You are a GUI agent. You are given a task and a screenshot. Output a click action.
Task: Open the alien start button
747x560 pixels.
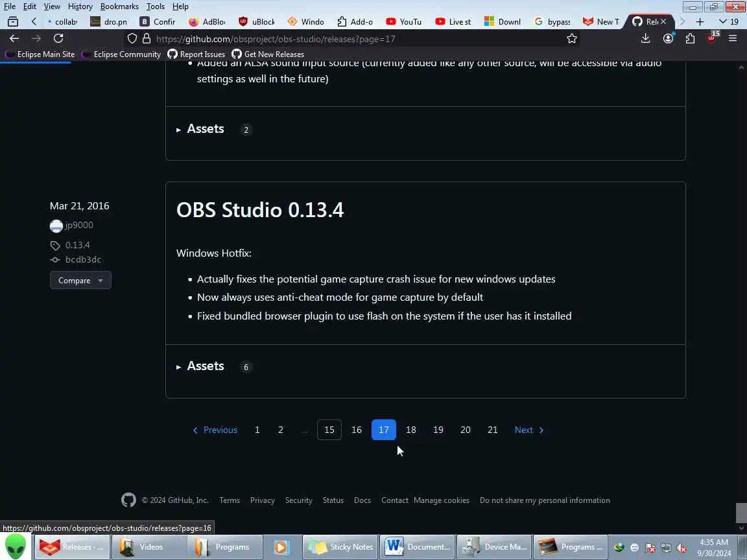point(16,547)
